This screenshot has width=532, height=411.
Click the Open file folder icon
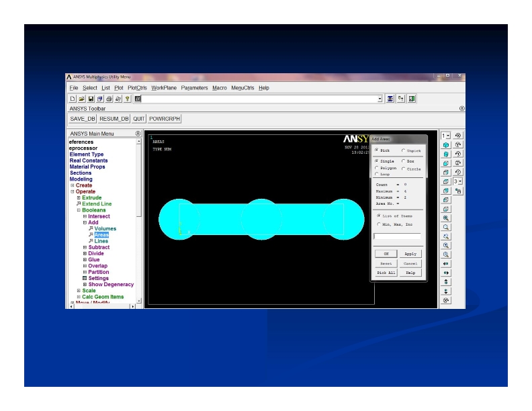(81, 99)
